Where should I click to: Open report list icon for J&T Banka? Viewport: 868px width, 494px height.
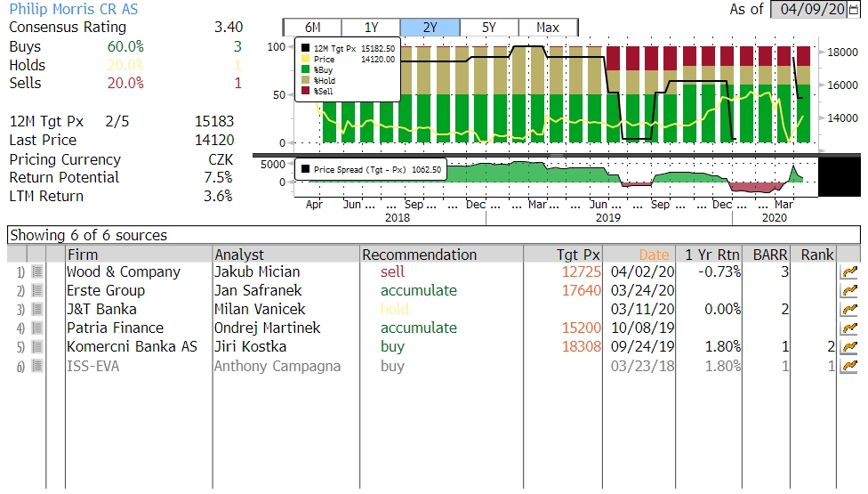(37, 310)
